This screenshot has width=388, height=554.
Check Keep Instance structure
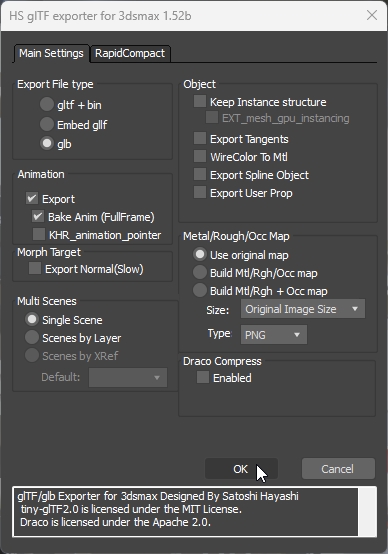200,101
